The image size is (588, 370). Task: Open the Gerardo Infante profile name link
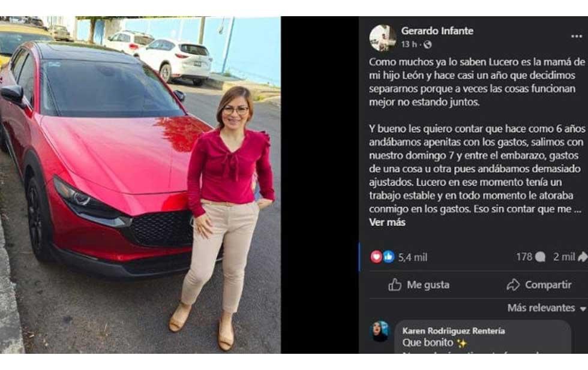(x=437, y=31)
